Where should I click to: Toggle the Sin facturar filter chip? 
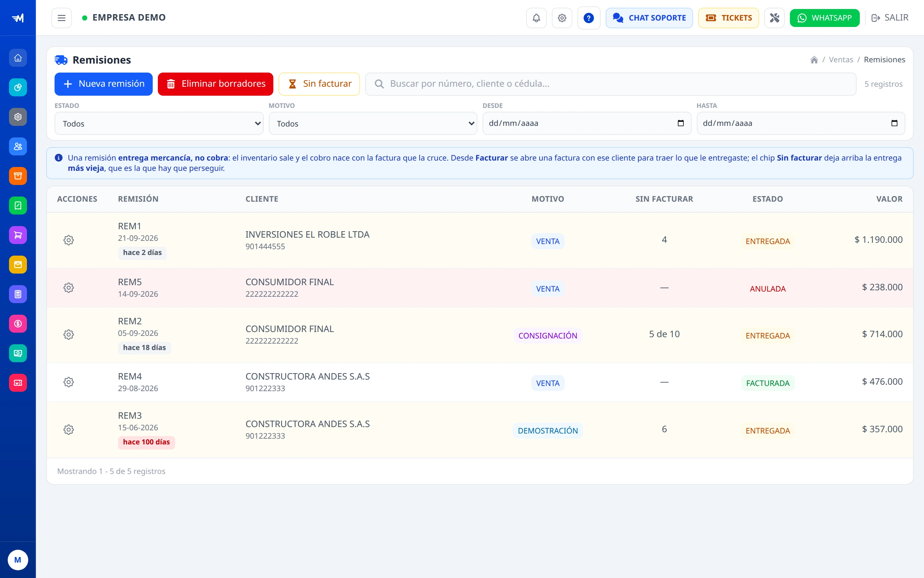pyautogui.click(x=319, y=84)
